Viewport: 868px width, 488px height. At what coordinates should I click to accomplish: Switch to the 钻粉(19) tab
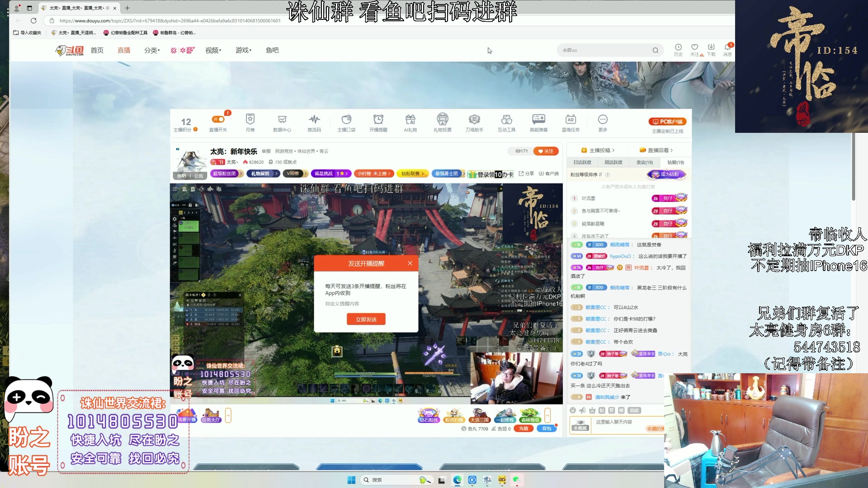coord(676,162)
